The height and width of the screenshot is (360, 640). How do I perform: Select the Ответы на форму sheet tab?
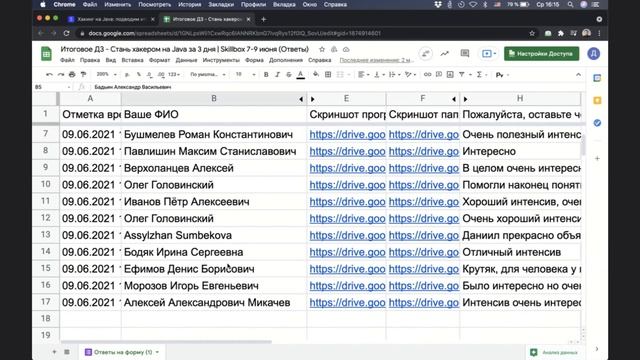tap(122, 352)
